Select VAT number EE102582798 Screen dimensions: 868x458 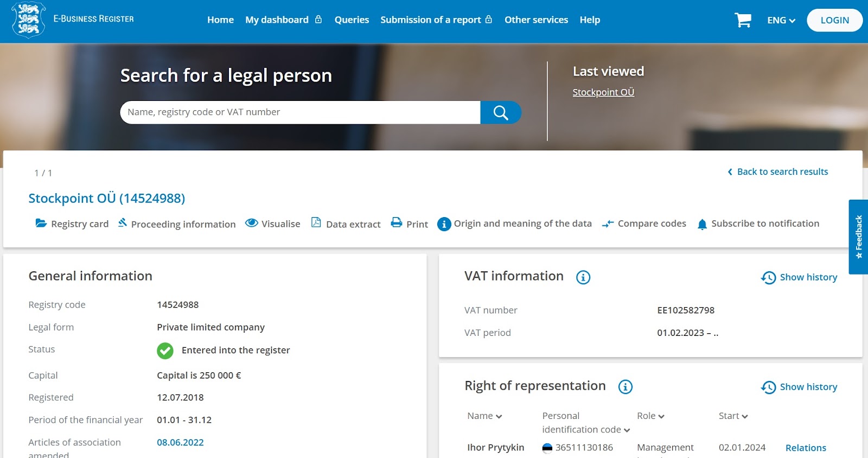point(686,310)
